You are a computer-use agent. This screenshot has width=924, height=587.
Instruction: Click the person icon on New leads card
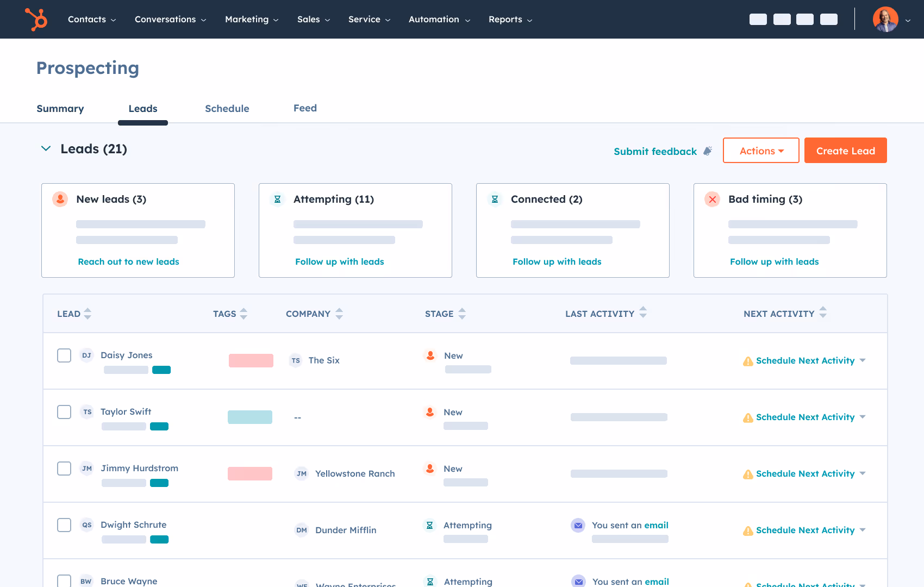[x=60, y=199]
